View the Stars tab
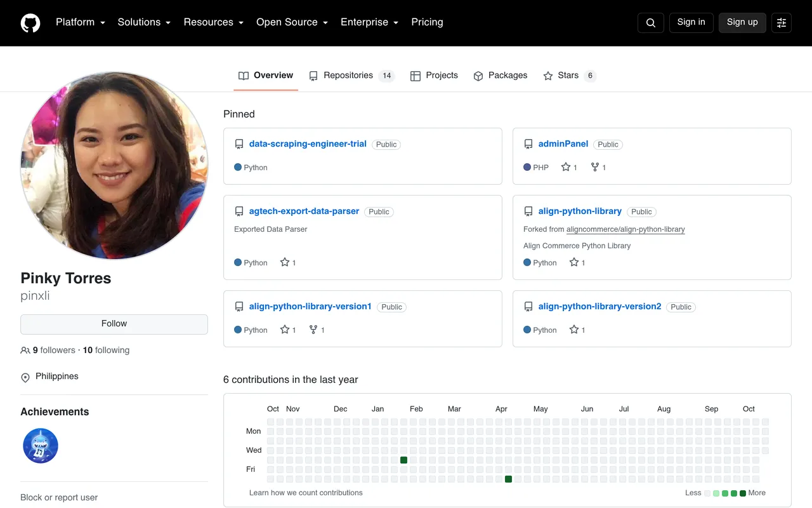The image size is (812, 508). (570, 76)
